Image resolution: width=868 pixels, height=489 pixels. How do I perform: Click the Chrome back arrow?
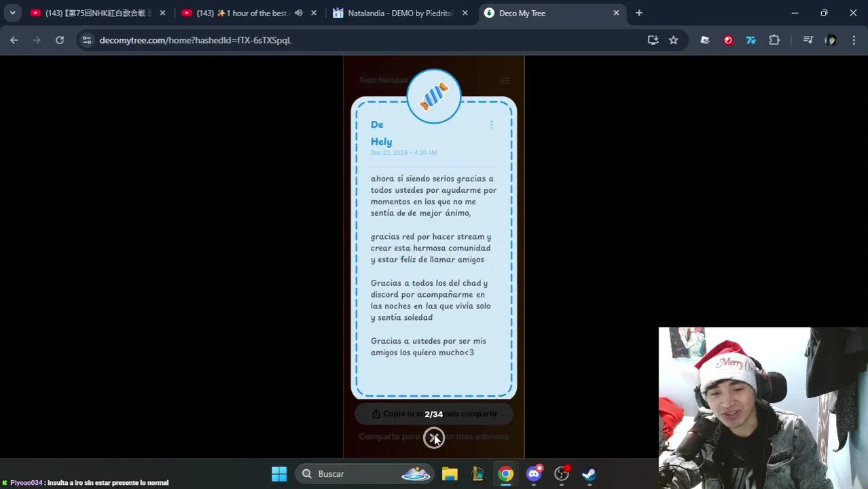tap(14, 40)
